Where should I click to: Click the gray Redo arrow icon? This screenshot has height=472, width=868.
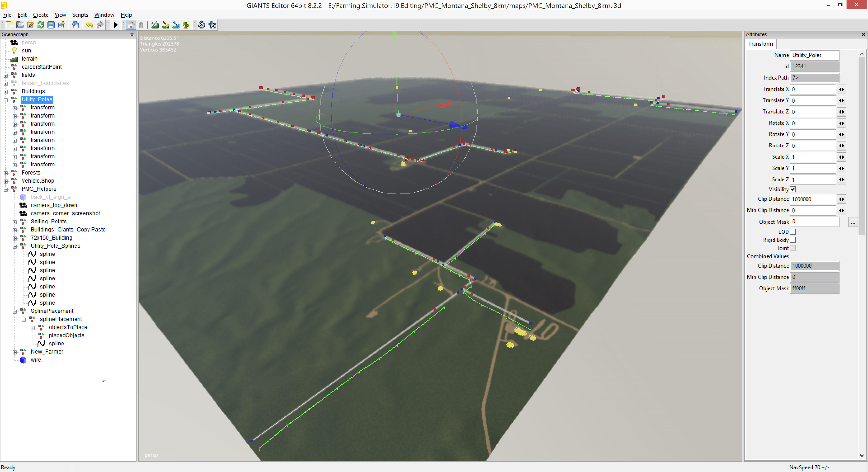[x=100, y=25]
